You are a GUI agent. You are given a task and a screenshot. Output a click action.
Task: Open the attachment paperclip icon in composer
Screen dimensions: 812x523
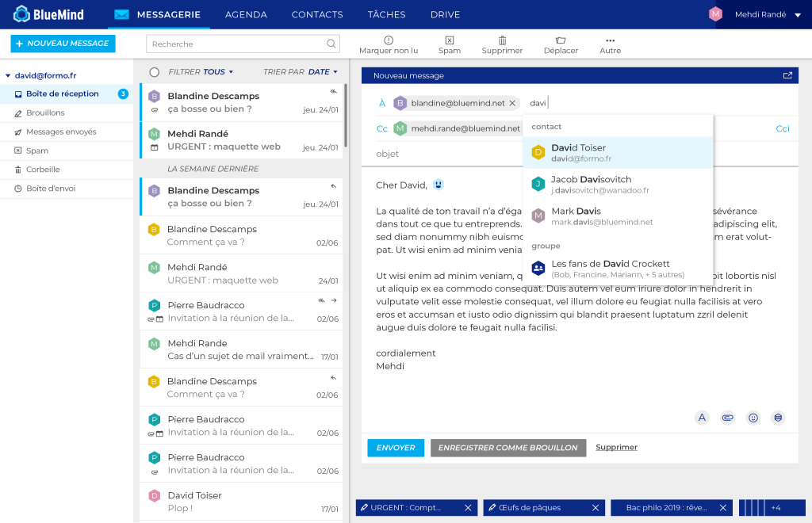point(727,418)
